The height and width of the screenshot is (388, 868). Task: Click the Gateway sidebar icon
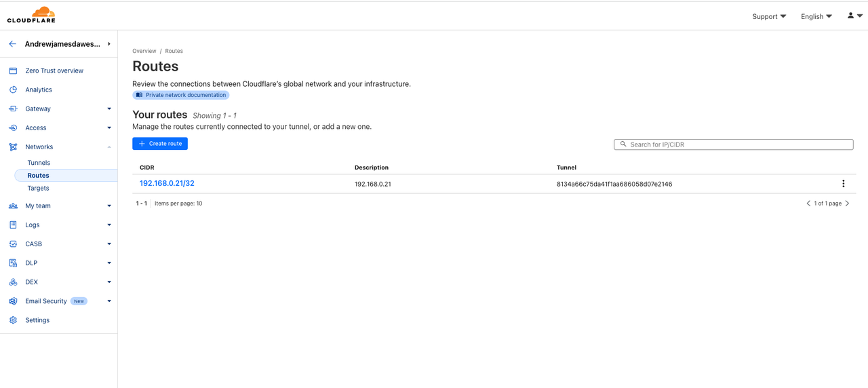click(13, 109)
